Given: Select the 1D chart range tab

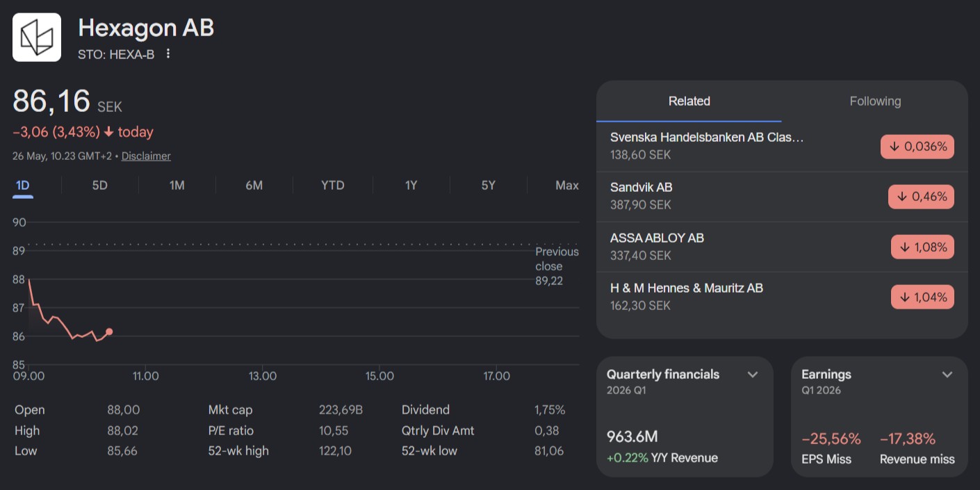Looking at the screenshot, I should (x=23, y=186).
